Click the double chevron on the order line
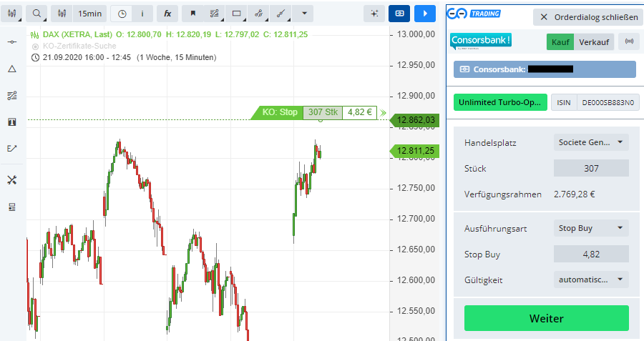The width and height of the screenshot is (644, 341). pos(384,112)
